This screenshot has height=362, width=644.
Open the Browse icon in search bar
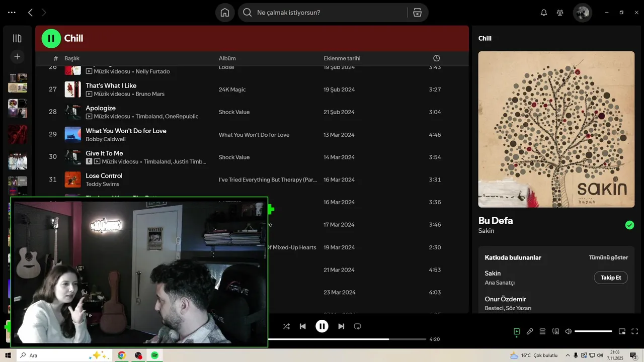tap(417, 13)
